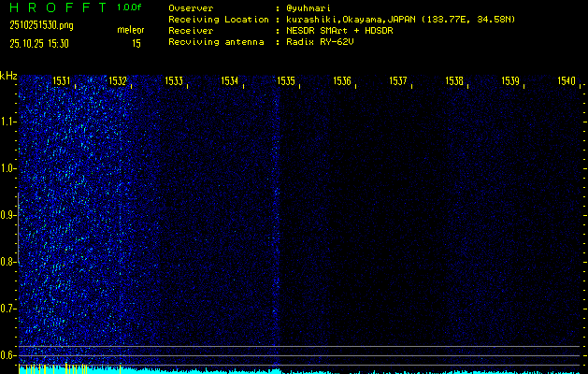Image resolution: width=588 pixels, height=374 pixels.
Task: Click the timestamp 25.10.25 15:30
Action: click(x=39, y=44)
